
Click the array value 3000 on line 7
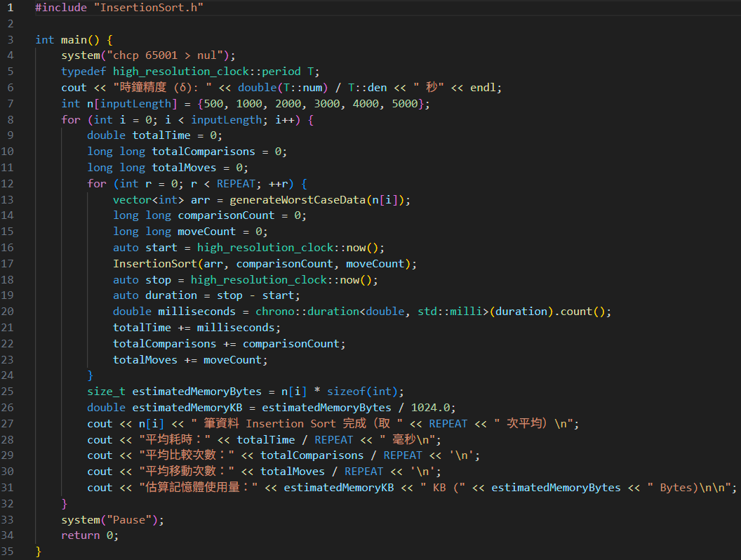click(327, 103)
